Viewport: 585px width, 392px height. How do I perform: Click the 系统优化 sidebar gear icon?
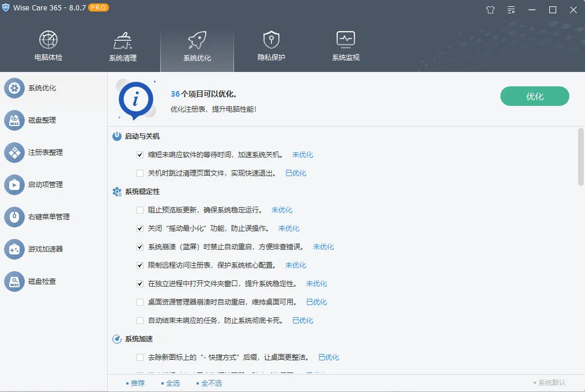pos(14,88)
